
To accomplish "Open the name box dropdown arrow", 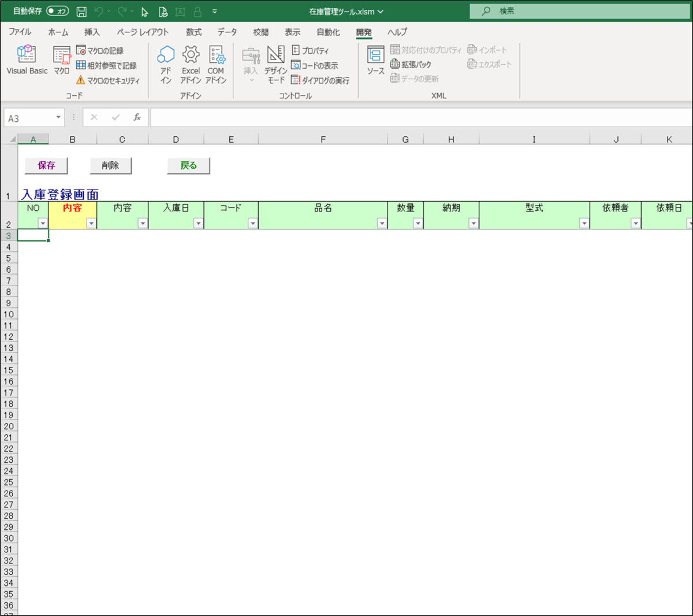I will [x=58, y=117].
